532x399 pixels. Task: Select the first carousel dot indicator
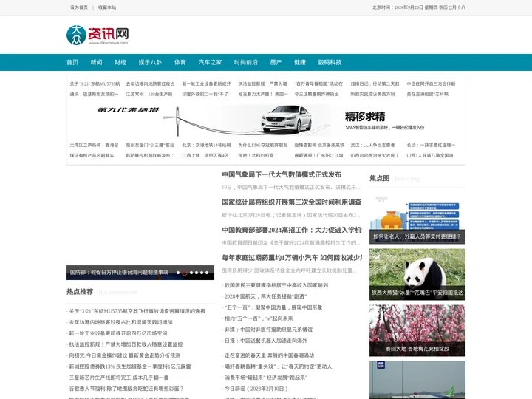click(x=178, y=273)
